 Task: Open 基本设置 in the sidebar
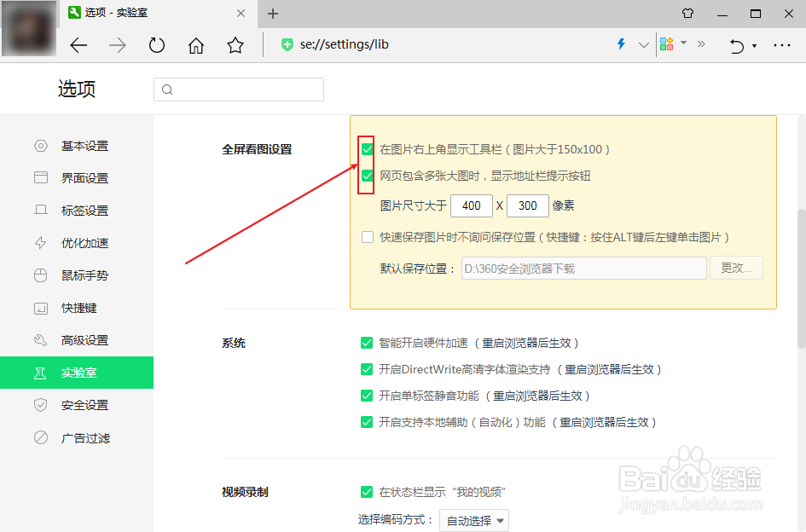[77, 146]
